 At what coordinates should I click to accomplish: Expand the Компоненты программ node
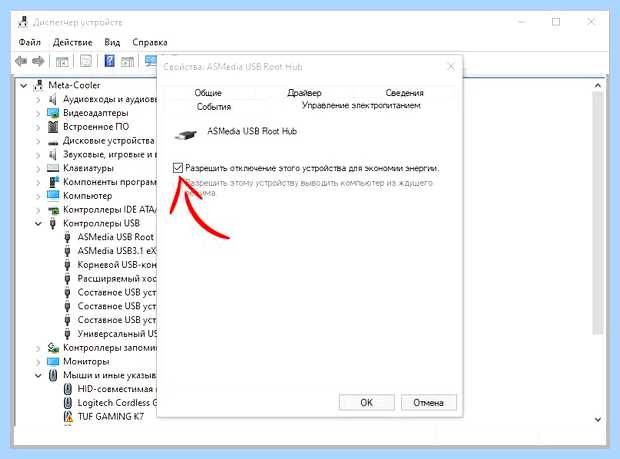tap(38, 183)
